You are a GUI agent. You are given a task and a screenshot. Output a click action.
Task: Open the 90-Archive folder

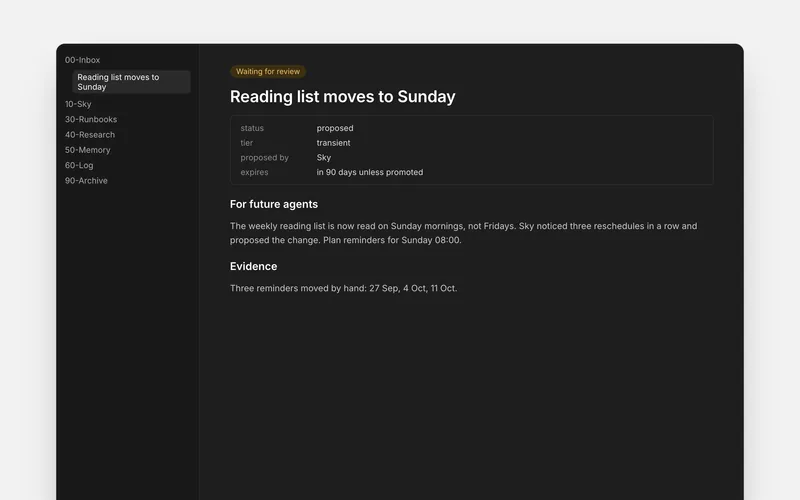tap(86, 181)
